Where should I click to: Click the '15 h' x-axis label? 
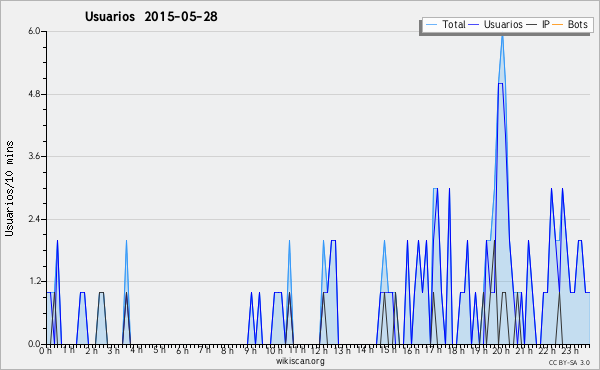coord(387,350)
